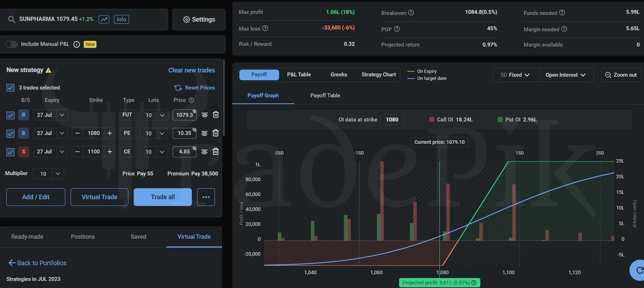Toggle PE option type on 1080 row
Image resolution: width=644 pixels, height=288 pixels.
(x=127, y=133)
